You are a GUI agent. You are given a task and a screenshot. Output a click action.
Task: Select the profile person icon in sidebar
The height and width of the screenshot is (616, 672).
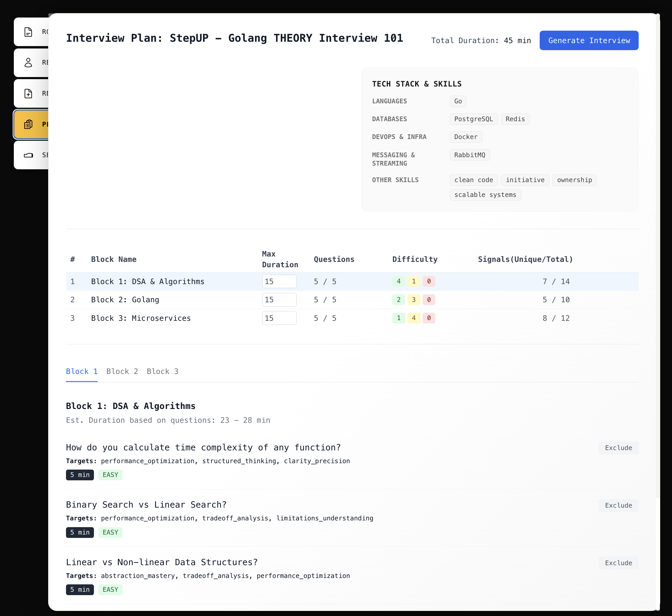28,62
